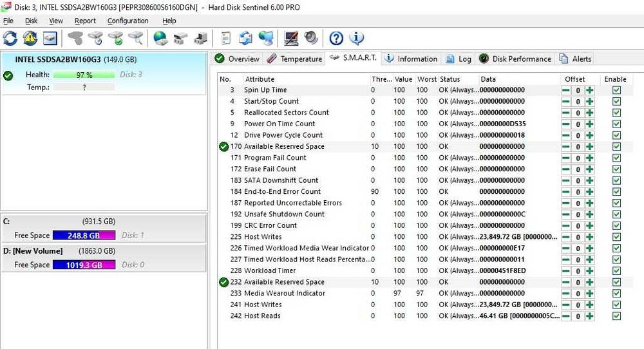
Task: Click the disk with magnifier surface test icon
Action: pyautogui.click(x=136, y=38)
